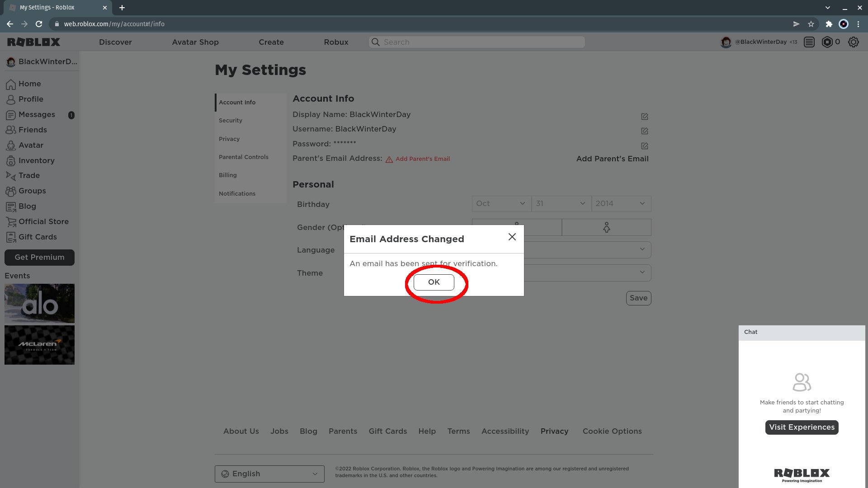Switch to Account Info settings tab
The image size is (868, 488).
251,103
